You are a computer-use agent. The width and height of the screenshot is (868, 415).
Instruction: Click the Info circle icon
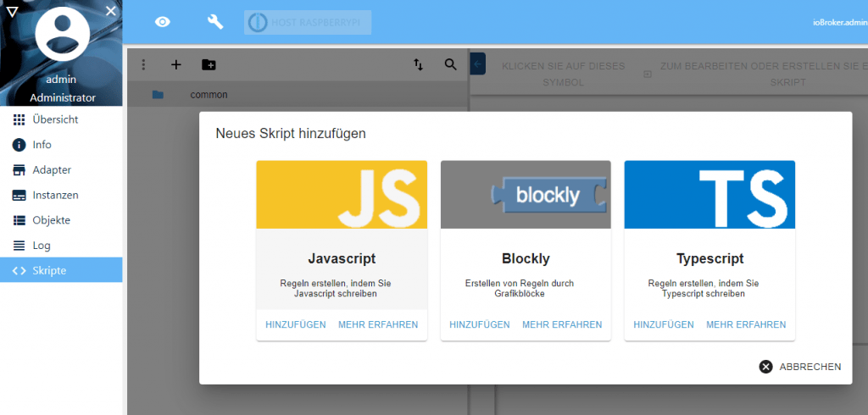pos(19,145)
